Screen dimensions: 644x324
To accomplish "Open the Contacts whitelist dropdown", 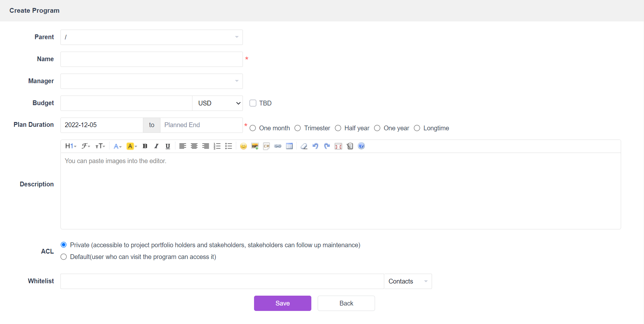I will [x=407, y=281].
